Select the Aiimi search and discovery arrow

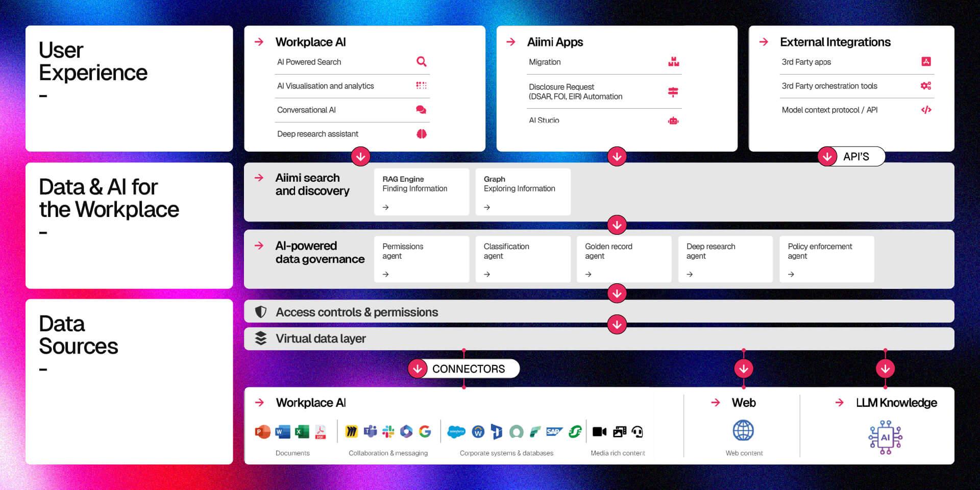coord(258,178)
